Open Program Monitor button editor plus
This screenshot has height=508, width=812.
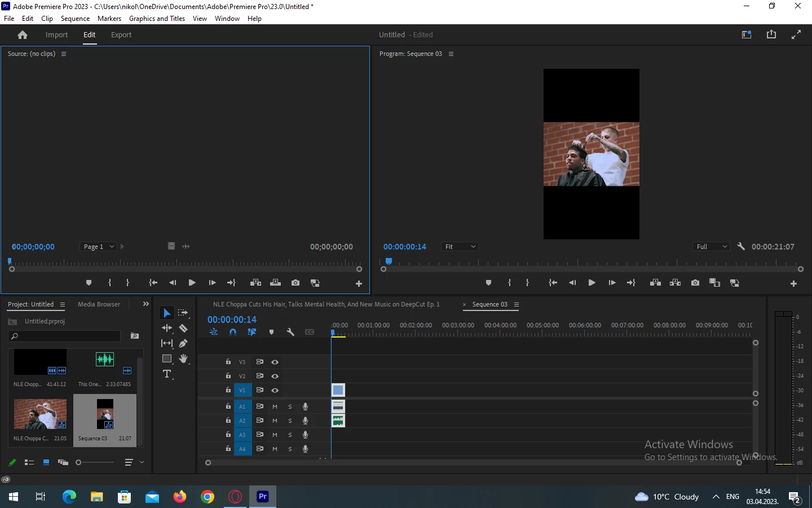(x=793, y=283)
